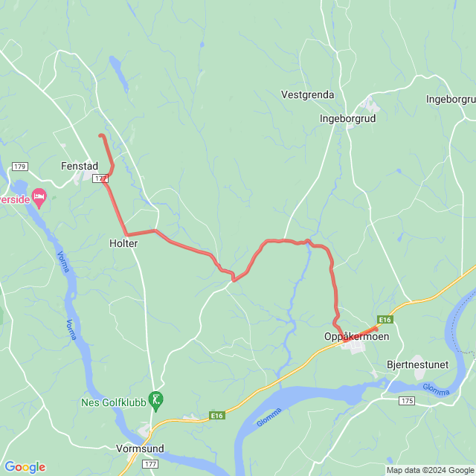The image size is (476, 476).
Task: Click the red route's end at Oppåkermoen
Action: tap(376, 329)
